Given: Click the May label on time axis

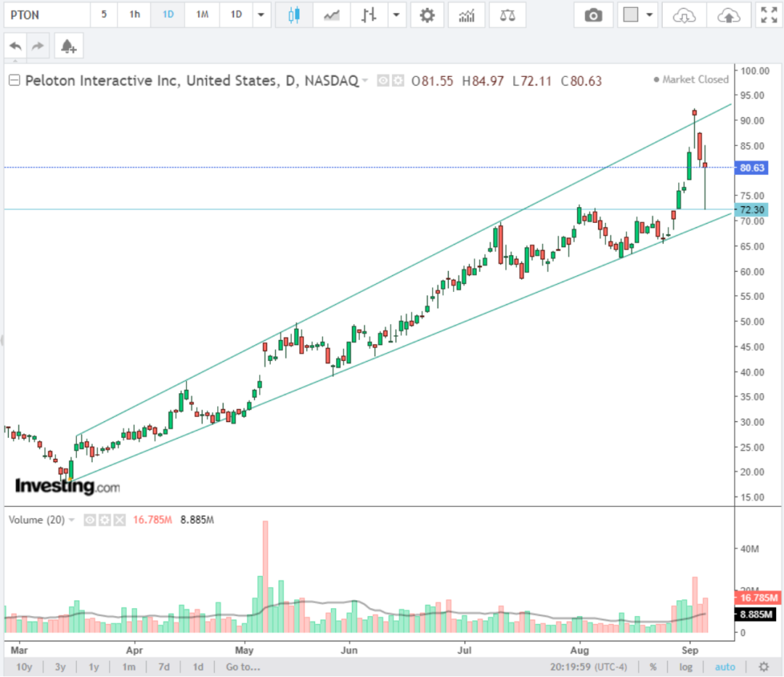Looking at the screenshot, I should (x=244, y=650).
